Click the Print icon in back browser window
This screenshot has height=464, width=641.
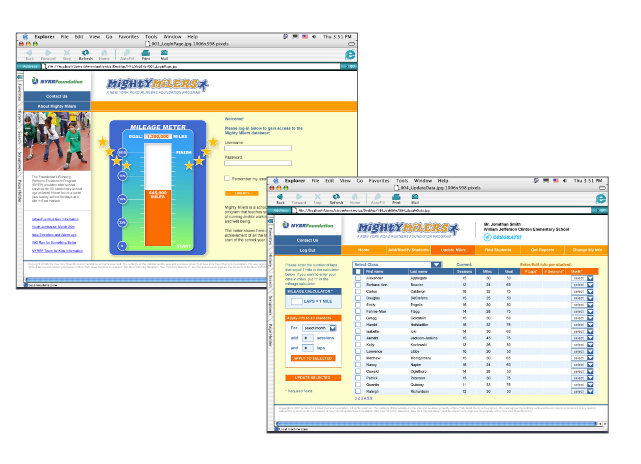click(x=146, y=54)
